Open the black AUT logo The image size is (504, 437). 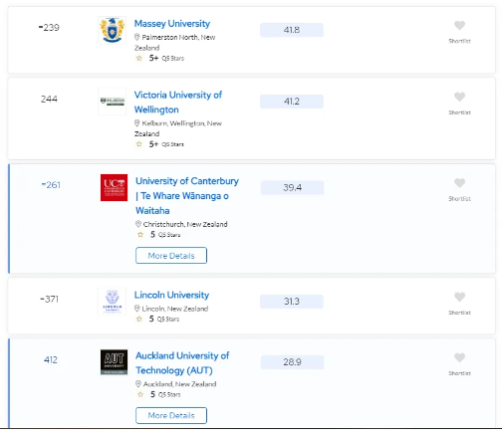[114, 362]
